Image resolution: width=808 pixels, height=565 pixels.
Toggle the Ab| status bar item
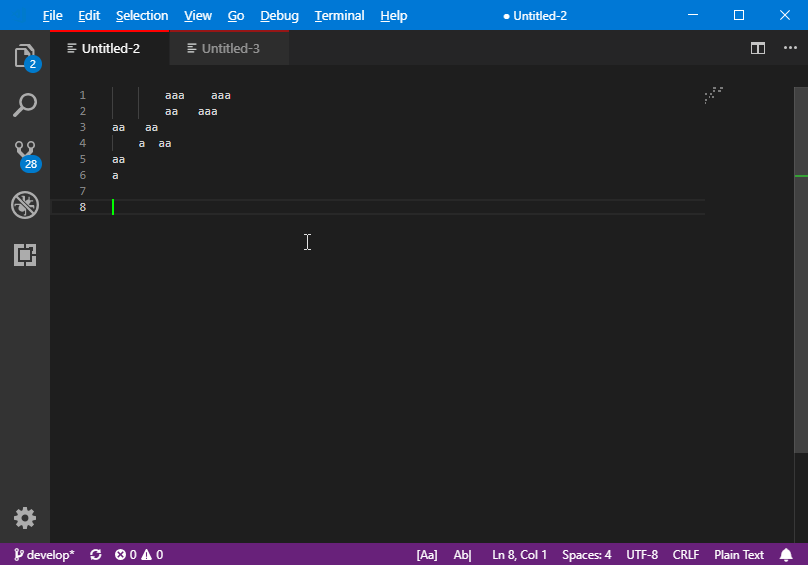[x=462, y=555]
